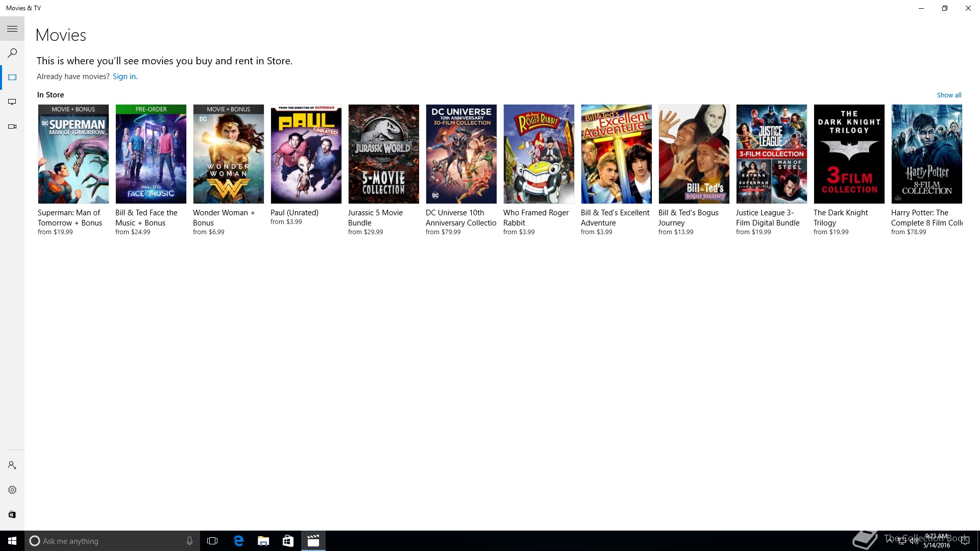Click the Cortana 'Ask me anything' search box

point(112,541)
